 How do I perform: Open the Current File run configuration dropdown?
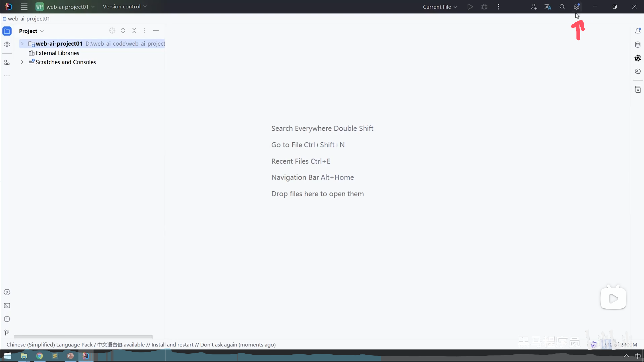(440, 7)
